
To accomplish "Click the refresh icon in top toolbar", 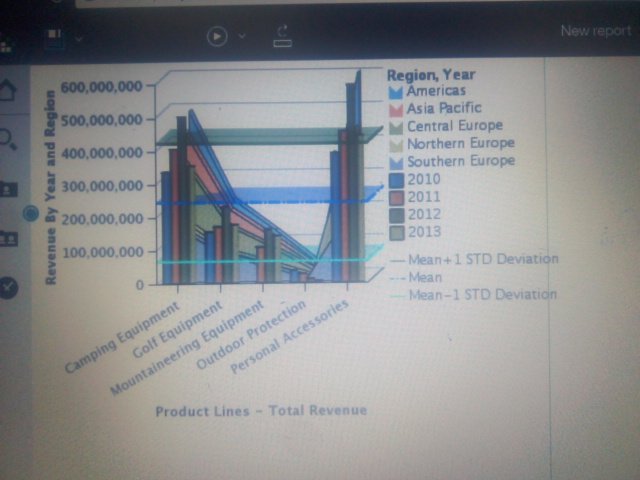I will [282, 37].
